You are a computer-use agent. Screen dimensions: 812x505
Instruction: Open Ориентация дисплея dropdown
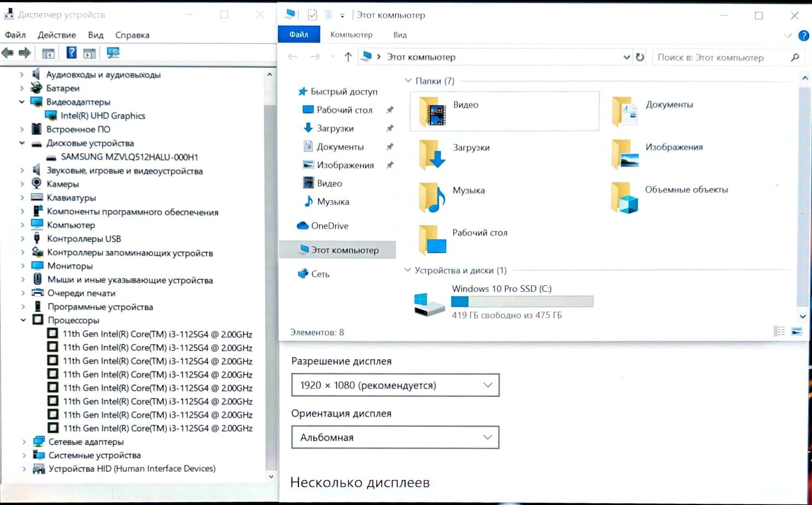(x=395, y=437)
